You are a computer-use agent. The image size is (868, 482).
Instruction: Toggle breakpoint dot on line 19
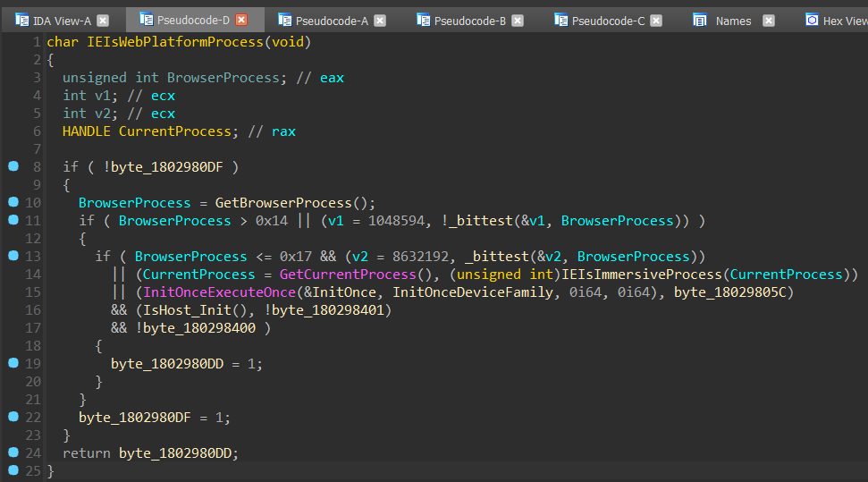13,363
